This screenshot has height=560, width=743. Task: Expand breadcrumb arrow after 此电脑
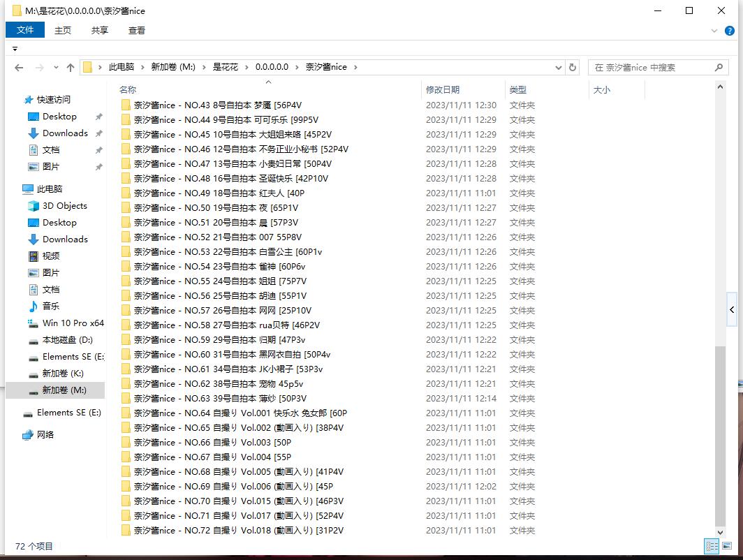coord(142,67)
